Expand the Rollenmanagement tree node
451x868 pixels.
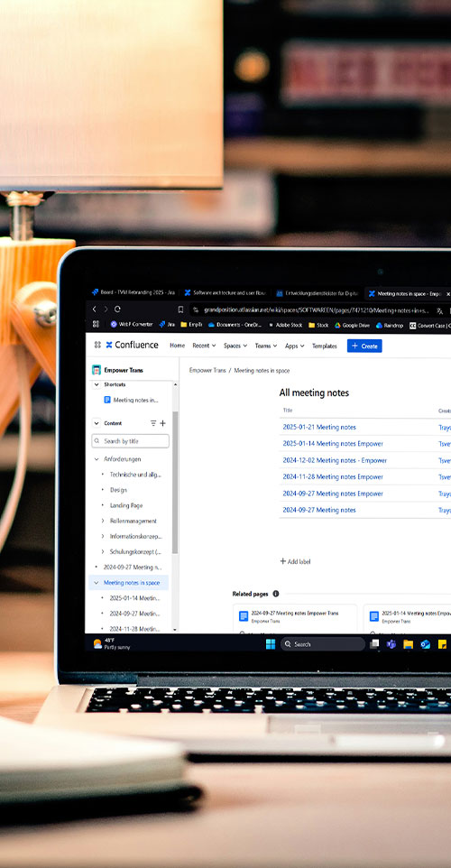[103, 521]
